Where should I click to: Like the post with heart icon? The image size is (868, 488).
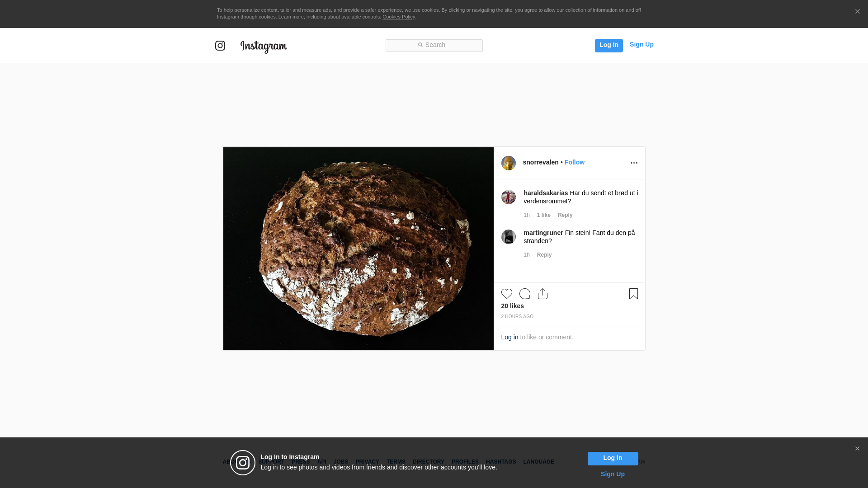tap(507, 294)
